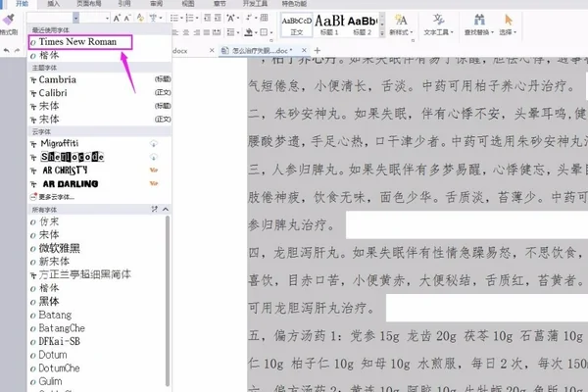Close the 怎么治疗失眠 doc tab
This screenshot has height=392, width=588.
[304, 50]
